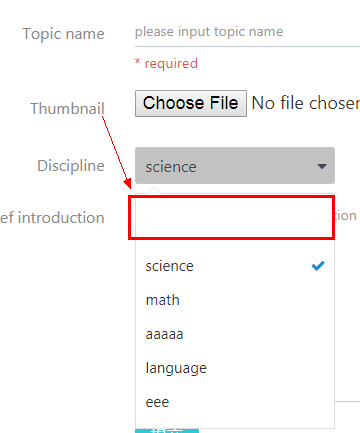Click the small pointer notch atop dropdown list
Image resolution: width=360 pixels, height=433 pixels.
[154, 190]
